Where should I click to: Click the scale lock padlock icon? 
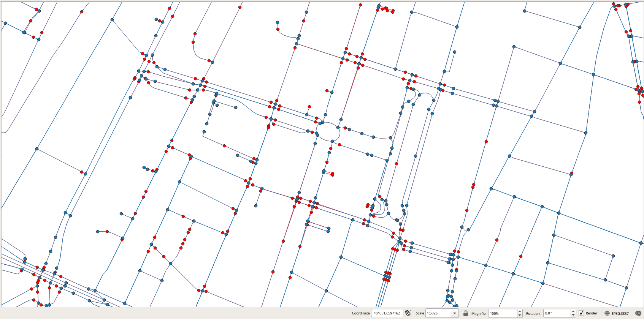[466, 313]
